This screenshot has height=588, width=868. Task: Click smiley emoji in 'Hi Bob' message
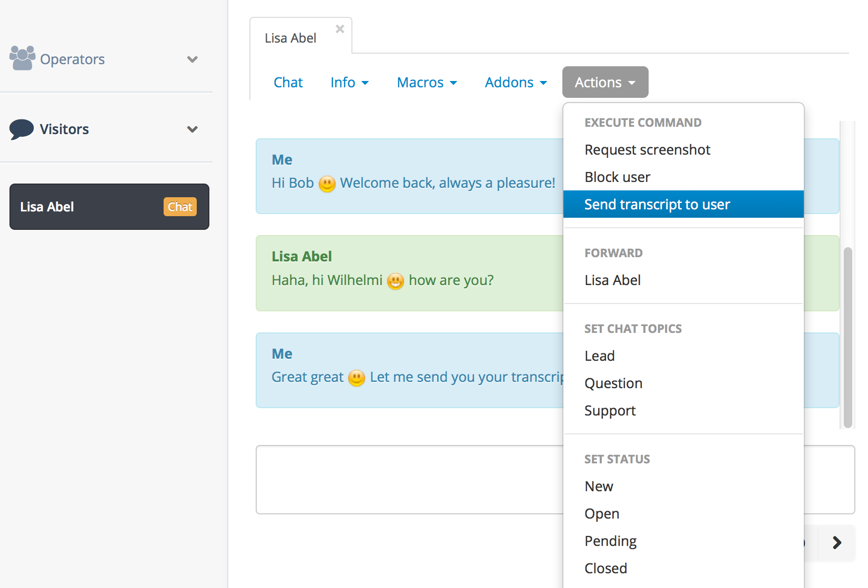tap(327, 184)
